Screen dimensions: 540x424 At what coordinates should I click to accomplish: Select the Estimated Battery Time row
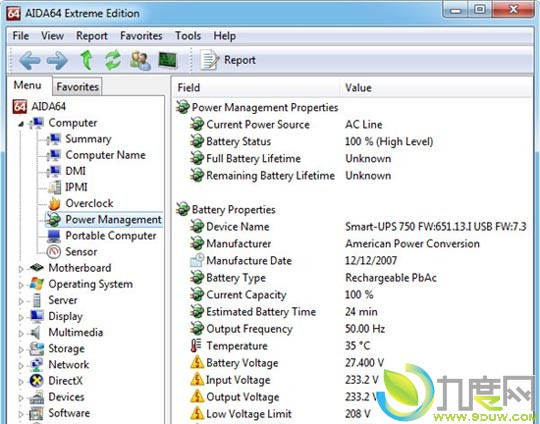[x=353, y=312]
